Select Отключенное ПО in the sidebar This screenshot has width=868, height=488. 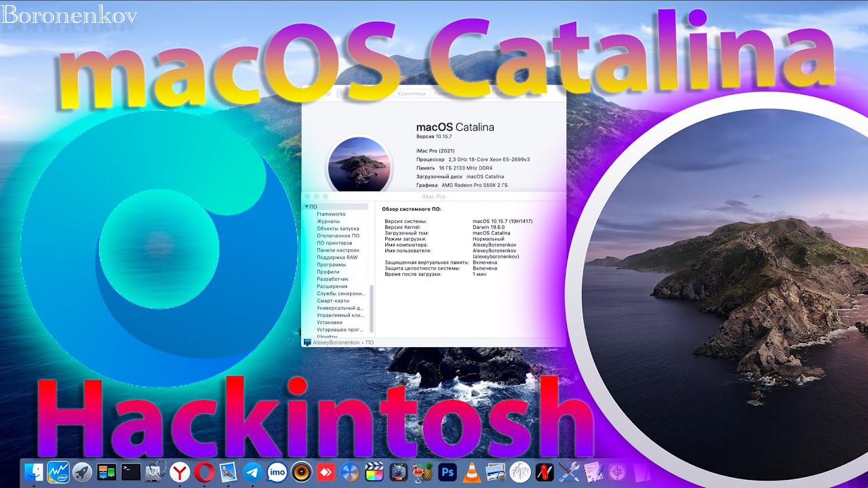pos(338,236)
